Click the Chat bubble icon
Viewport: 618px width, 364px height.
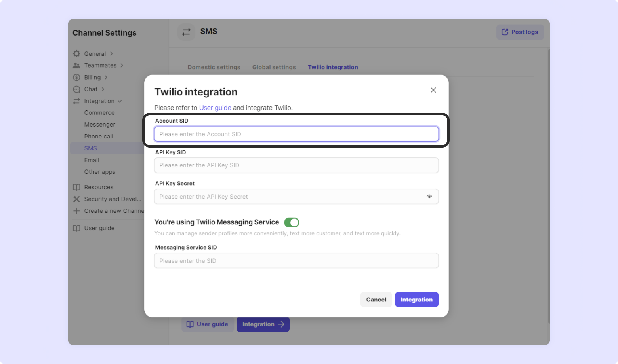pos(76,89)
